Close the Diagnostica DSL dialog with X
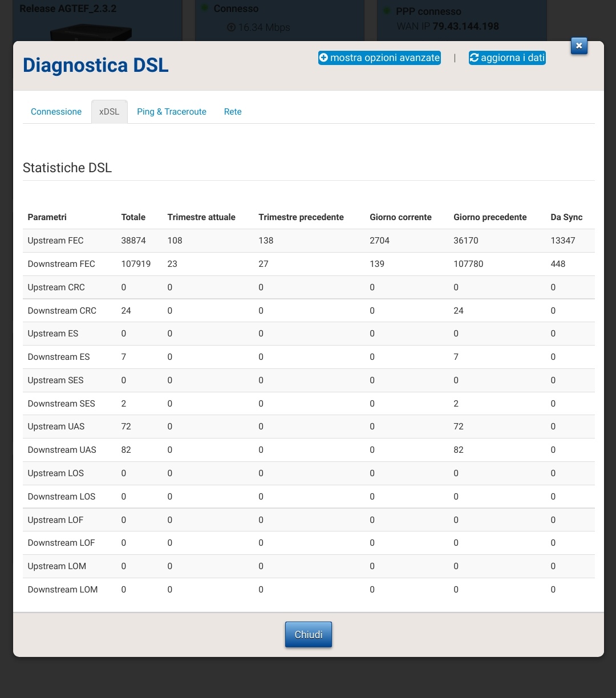The image size is (616, 698). (579, 46)
